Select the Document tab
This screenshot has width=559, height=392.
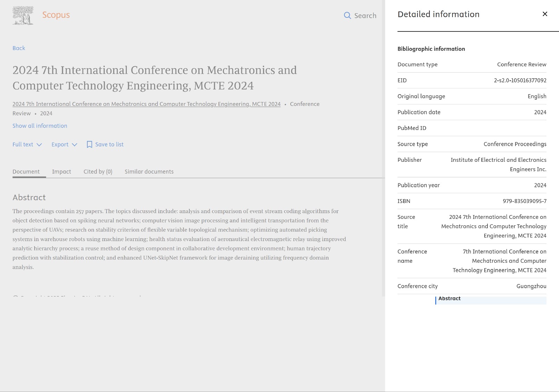pyautogui.click(x=26, y=172)
